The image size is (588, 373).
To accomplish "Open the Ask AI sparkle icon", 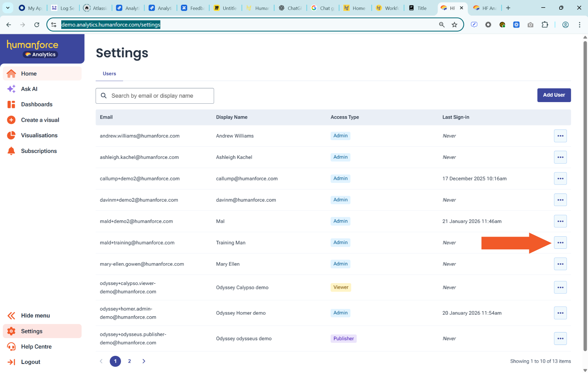I will click(x=11, y=89).
